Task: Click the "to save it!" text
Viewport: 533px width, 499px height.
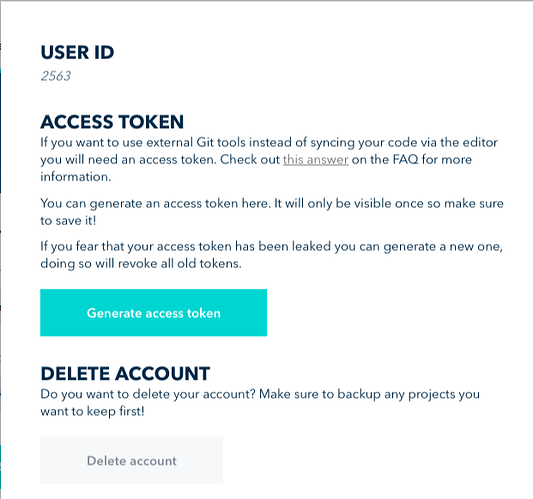Action: click(x=68, y=221)
